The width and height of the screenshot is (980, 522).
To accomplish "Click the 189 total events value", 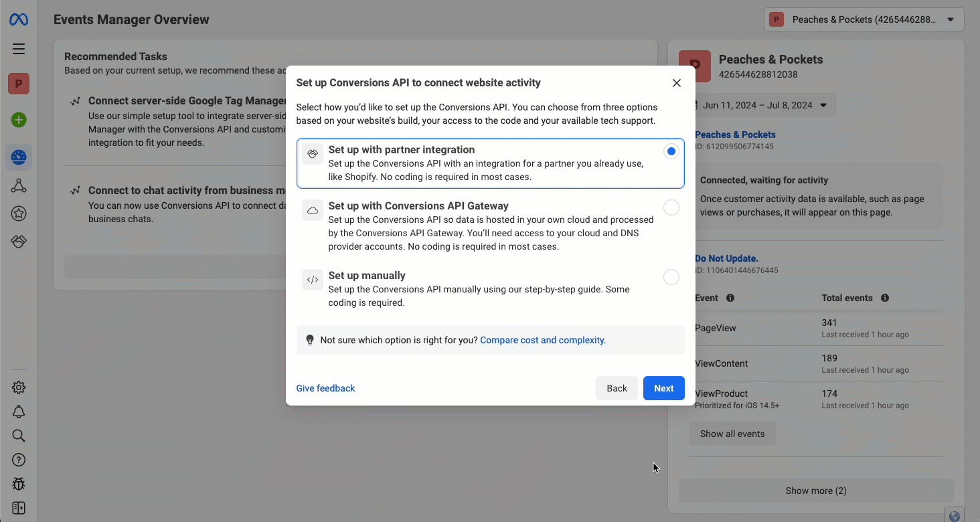I will 830,358.
